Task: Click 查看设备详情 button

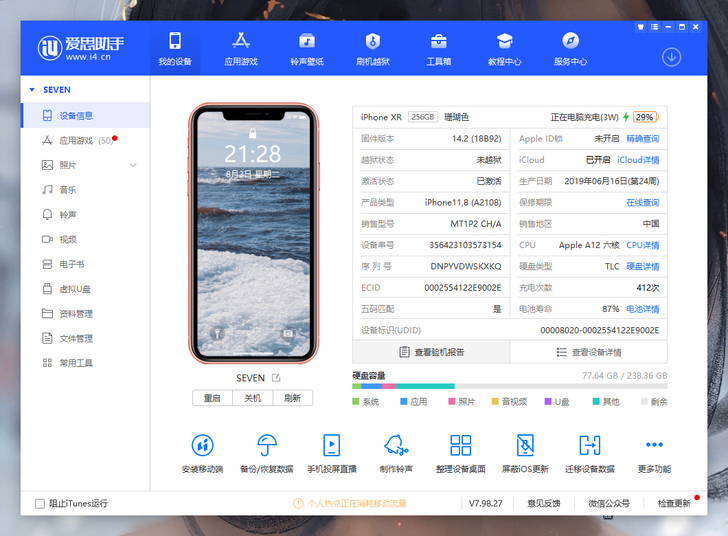Action: pyautogui.click(x=589, y=352)
